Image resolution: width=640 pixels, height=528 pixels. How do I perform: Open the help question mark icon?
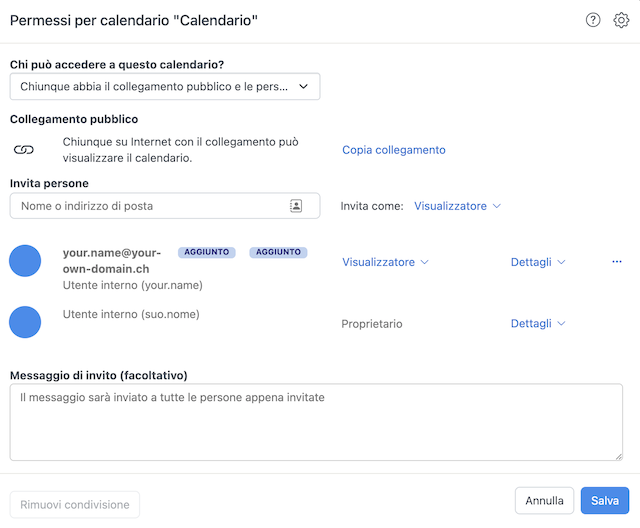(593, 20)
